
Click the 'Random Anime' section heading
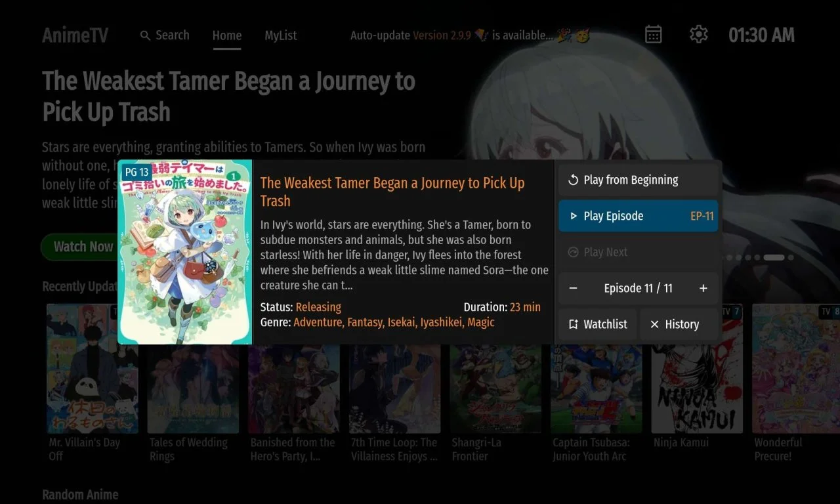tap(80, 495)
